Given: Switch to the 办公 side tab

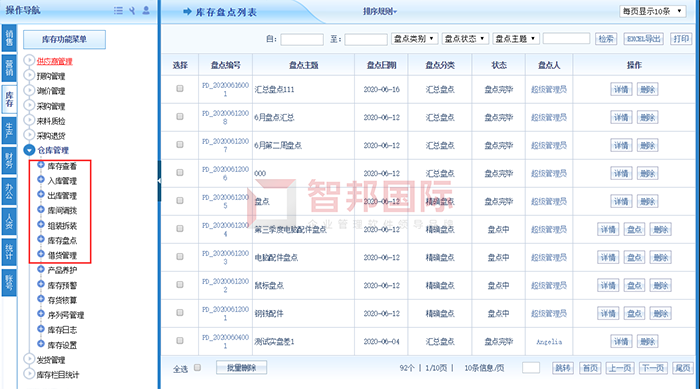Looking at the screenshot, I should coord(9,192).
